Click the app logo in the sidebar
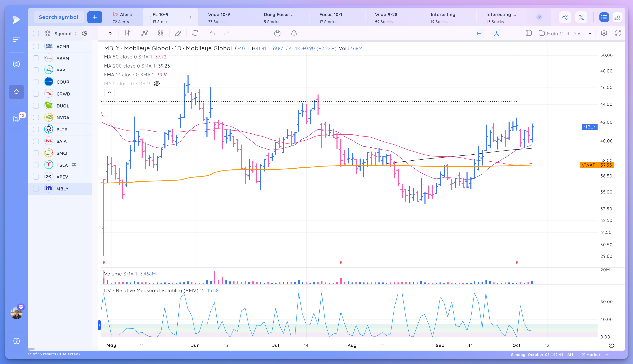The height and width of the screenshot is (364, 633). coord(16,20)
